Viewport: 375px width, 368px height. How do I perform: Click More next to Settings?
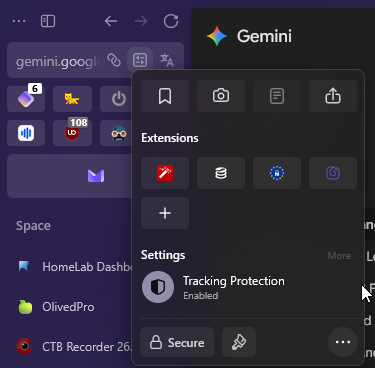click(339, 256)
